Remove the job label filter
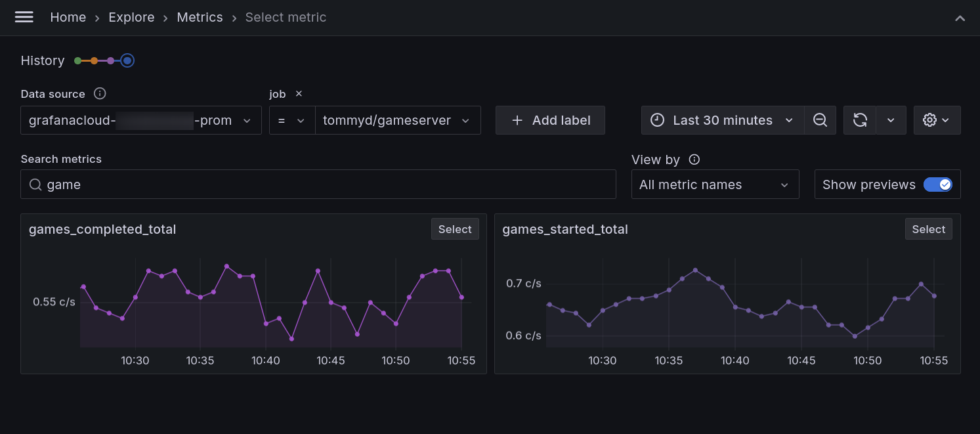 pyautogui.click(x=299, y=94)
